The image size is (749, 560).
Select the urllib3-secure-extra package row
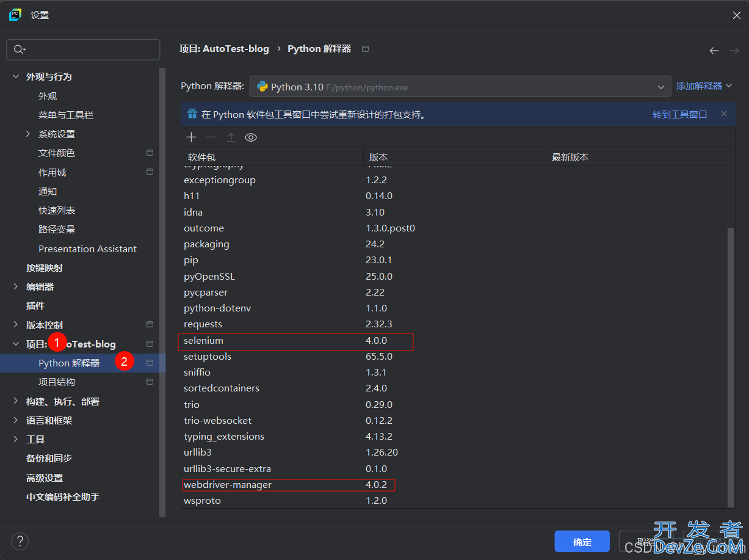(454, 468)
